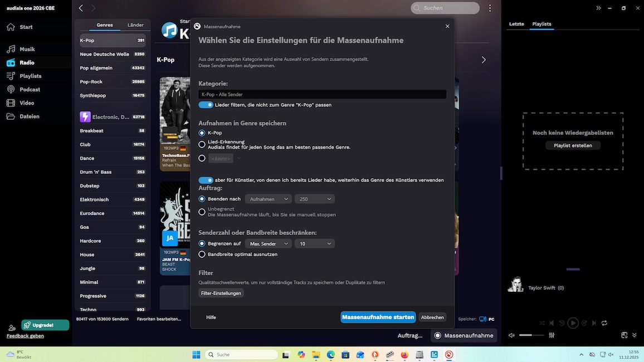Expand the player panel bottom chevron
The width and height of the screenshot is (644, 362).
click(x=634, y=335)
